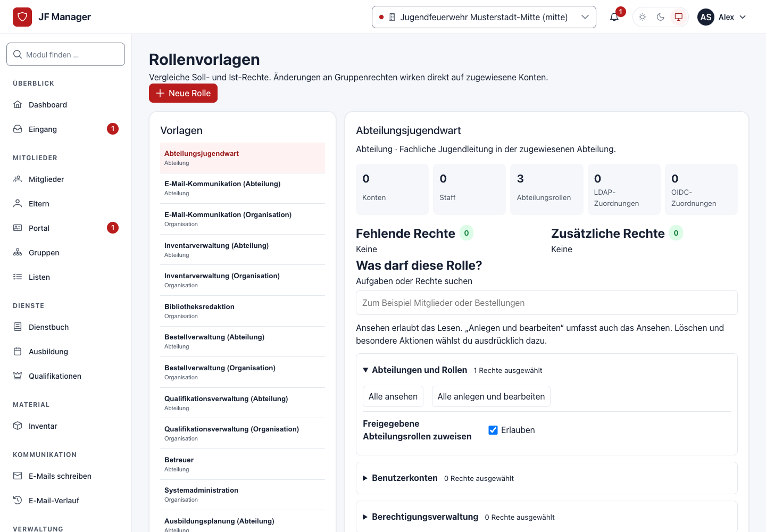Open E-Mail-Verlauf in the sidebar
This screenshot has height=532, width=766.
(66, 501)
